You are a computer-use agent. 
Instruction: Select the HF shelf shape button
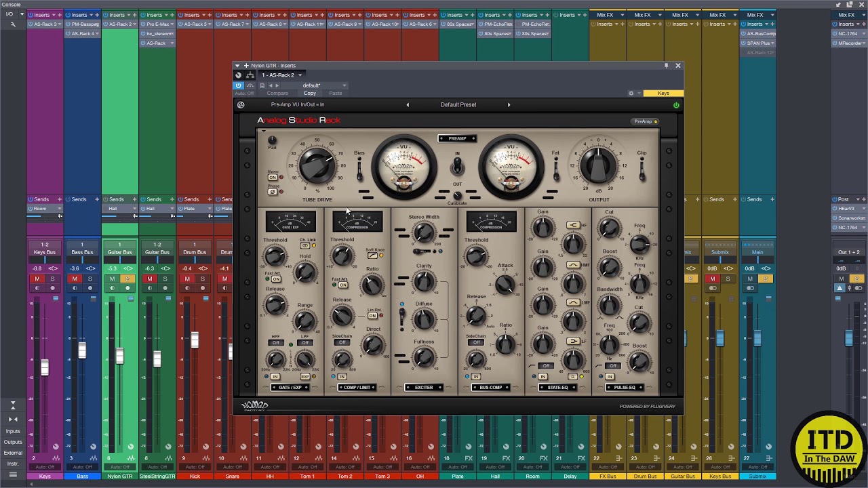(x=573, y=225)
